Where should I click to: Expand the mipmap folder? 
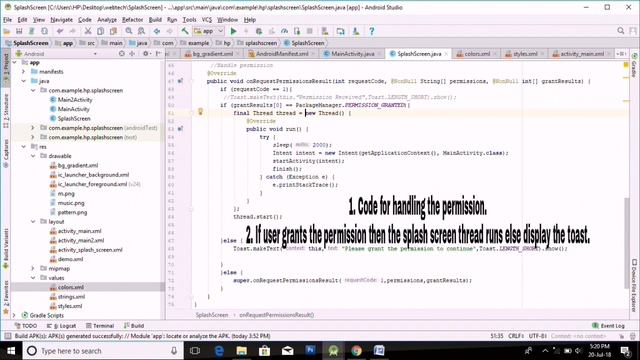click(33, 269)
